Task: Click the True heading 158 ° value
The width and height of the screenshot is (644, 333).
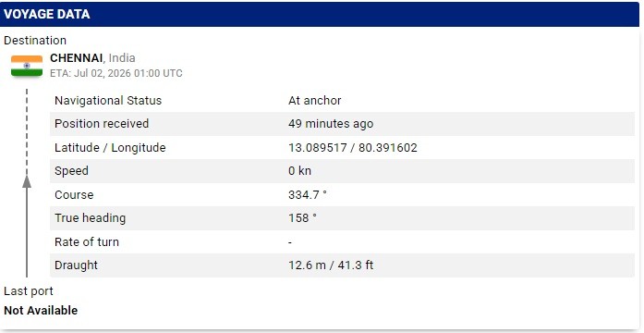Action: (x=302, y=218)
